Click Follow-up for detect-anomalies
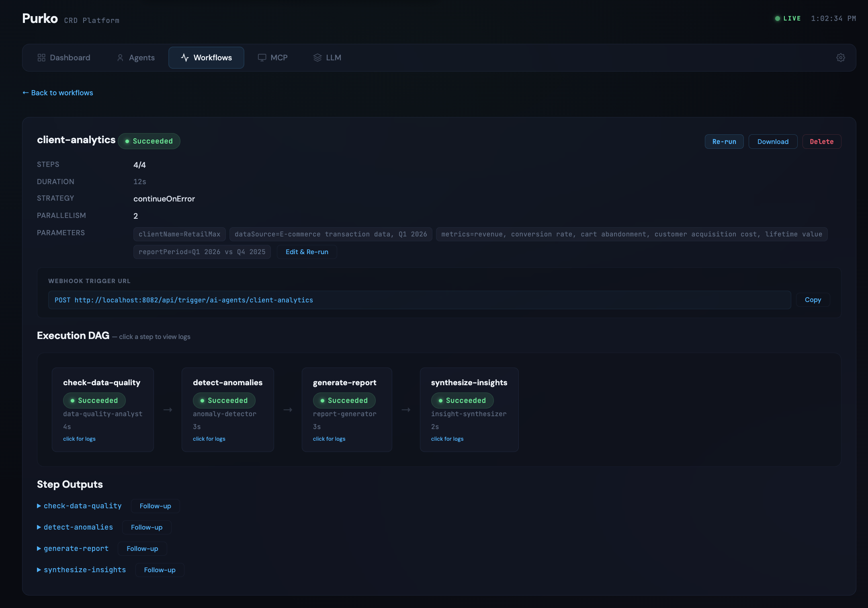The width and height of the screenshot is (868, 608). click(147, 527)
